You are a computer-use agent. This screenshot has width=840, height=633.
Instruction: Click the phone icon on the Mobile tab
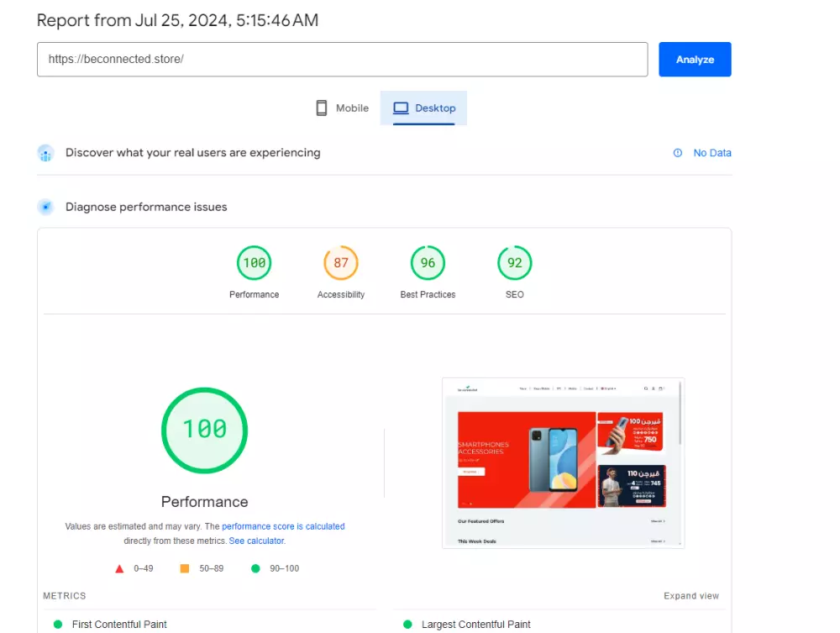[x=322, y=108]
